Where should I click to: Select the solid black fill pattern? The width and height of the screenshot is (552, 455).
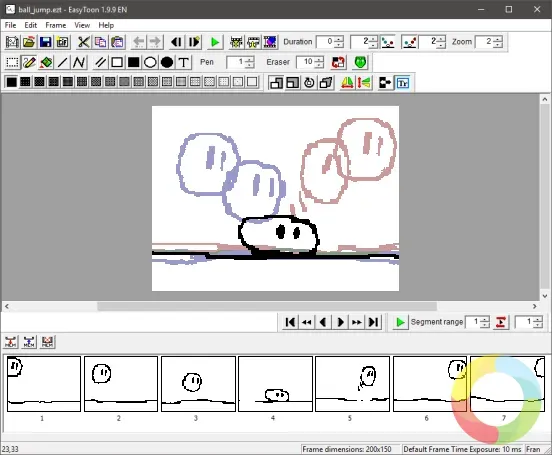tap(11, 82)
